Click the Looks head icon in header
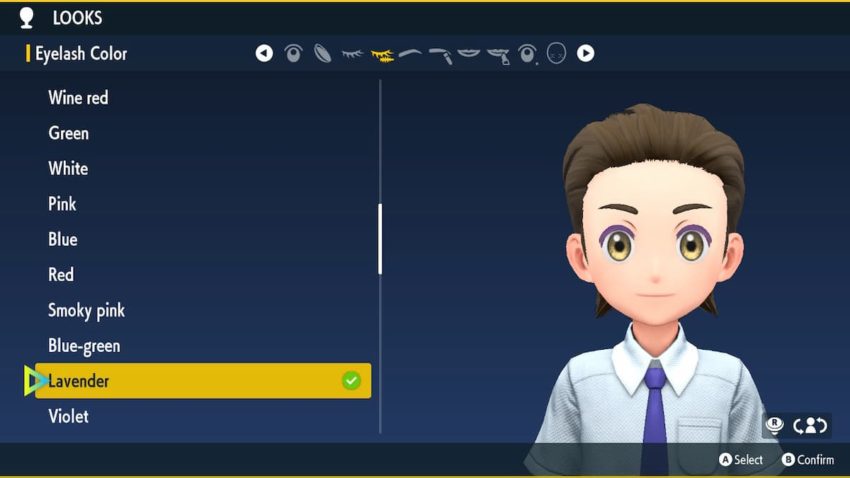This screenshot has height=478, width=850. [x=27, y=17]
